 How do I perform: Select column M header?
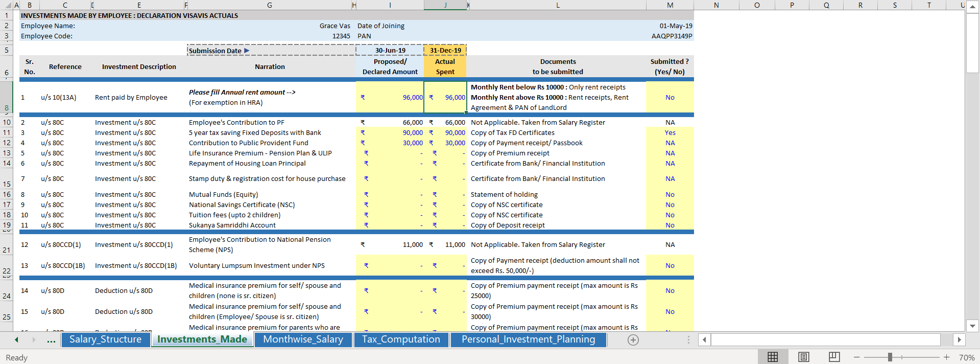coord(670,5)
